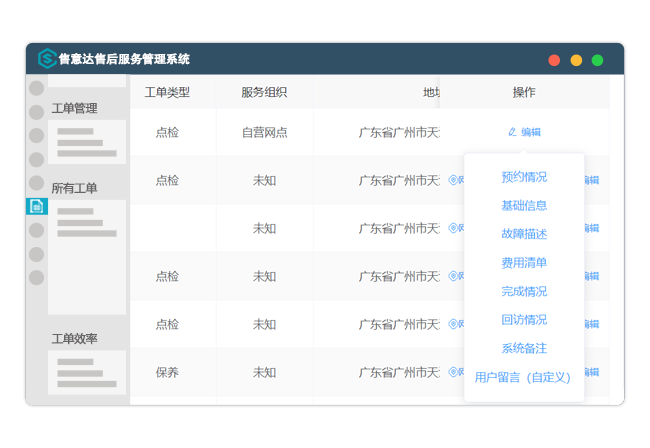Click 未知 in the 保养 row
The height and width of the screenshot is (448, 650).
point(264,373)
